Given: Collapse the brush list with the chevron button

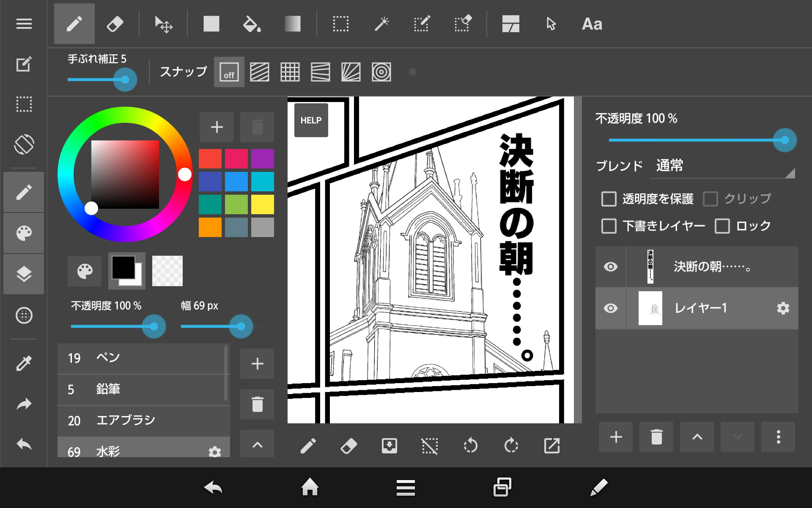Looking at the screenshot, I should click(x=257, y=444).
